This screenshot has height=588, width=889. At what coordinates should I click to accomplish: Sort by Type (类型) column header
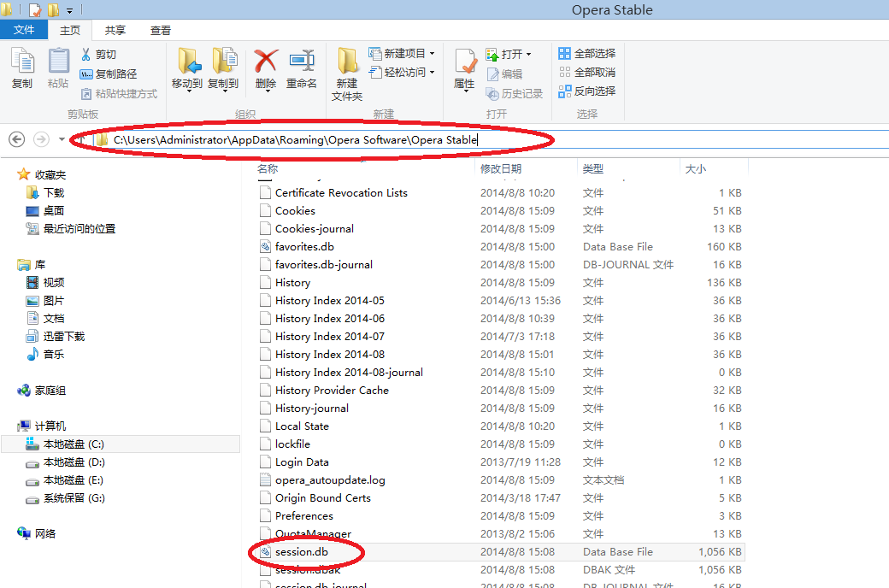[x=593, y=168]
